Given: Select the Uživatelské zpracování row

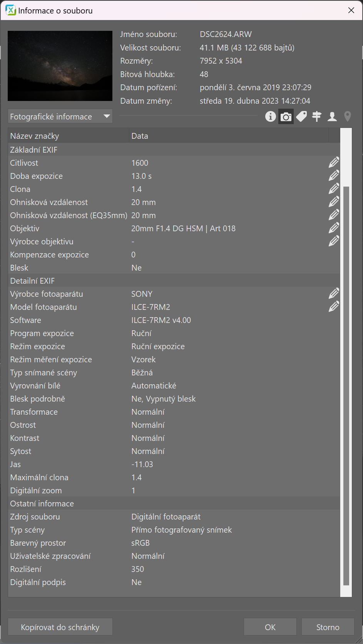Looking at the screenshot, I should click(174, 556).
